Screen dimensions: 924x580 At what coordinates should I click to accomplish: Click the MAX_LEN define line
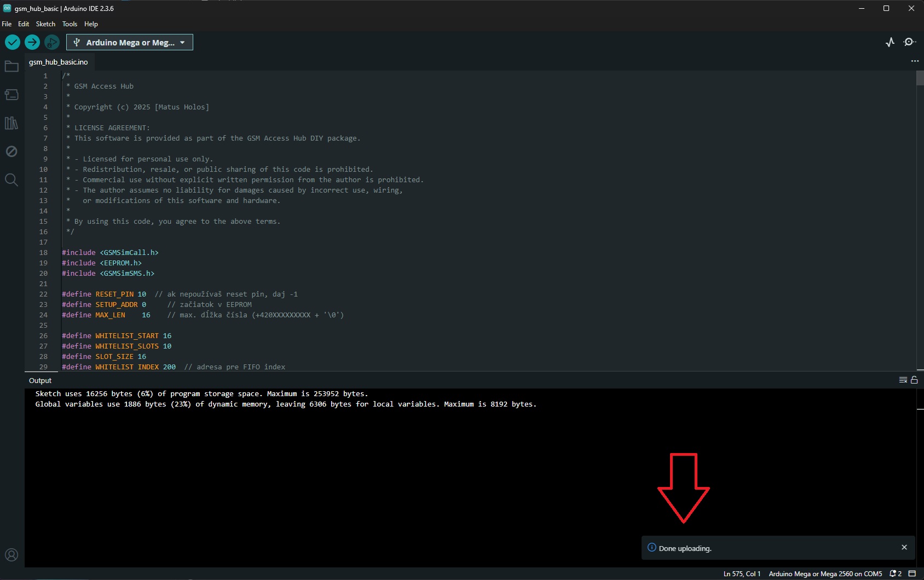pos(203,315)
